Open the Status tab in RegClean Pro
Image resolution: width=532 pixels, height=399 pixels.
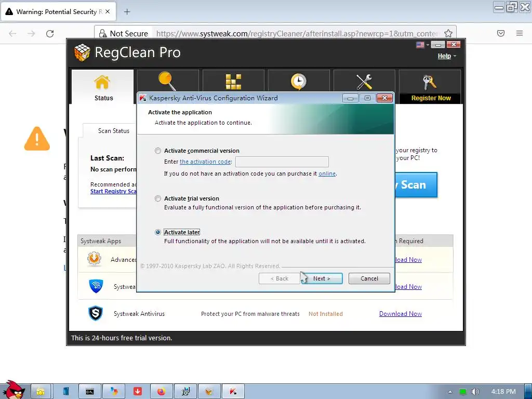click(x=102, y=87)
